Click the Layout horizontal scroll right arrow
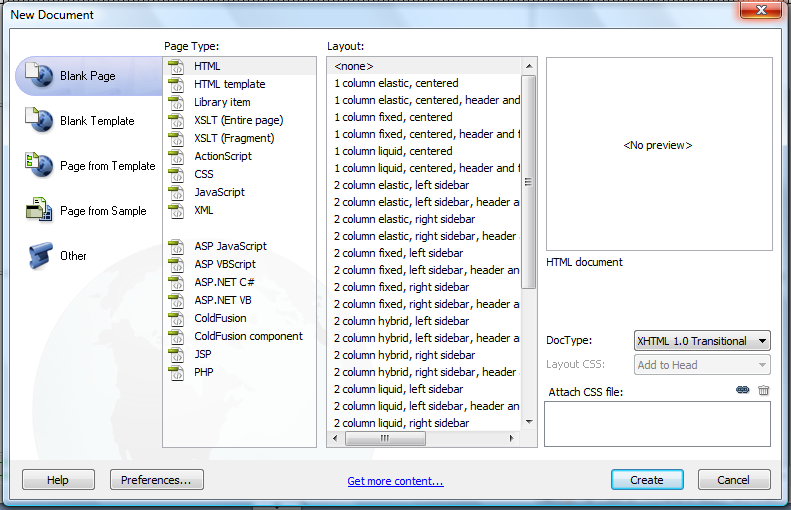The height and width of the screenshot is (510, 791). (x=512, y=438)
